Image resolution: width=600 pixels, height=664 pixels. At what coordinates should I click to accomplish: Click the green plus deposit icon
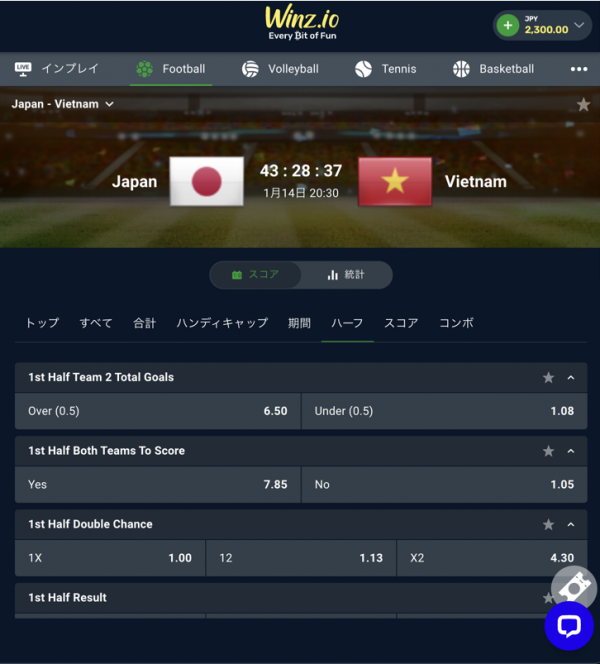tap(508, 26)
